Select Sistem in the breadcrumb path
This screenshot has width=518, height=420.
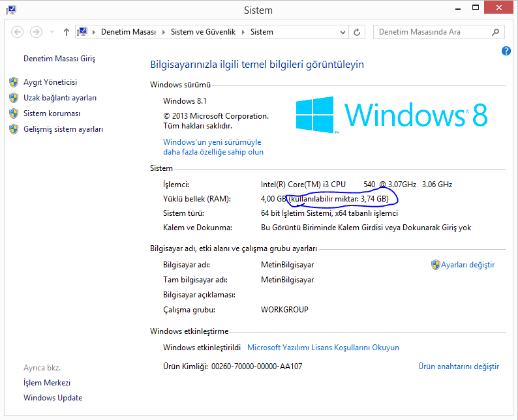(262, 32)
